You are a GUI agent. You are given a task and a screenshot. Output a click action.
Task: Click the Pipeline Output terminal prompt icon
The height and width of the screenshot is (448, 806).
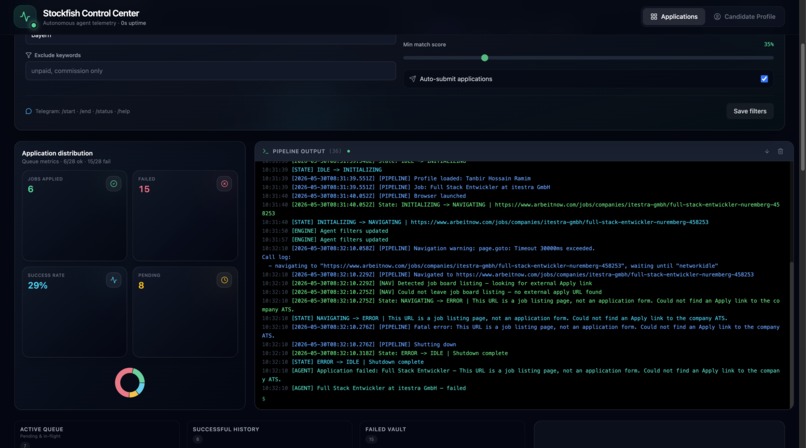pyautogui.click(x=265, y=151)
